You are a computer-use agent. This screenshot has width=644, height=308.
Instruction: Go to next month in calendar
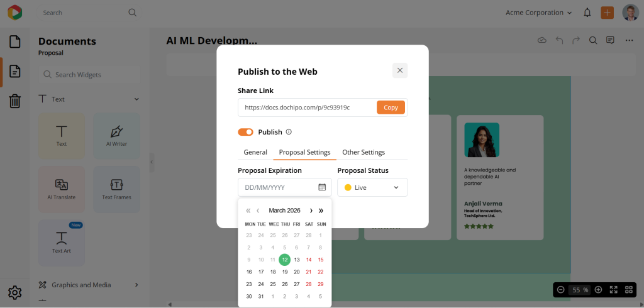point(311,211)
